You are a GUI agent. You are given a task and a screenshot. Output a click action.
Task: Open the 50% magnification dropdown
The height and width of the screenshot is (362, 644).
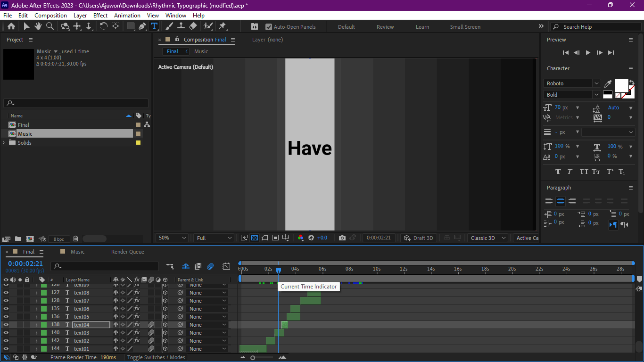[x=172, y=238]
